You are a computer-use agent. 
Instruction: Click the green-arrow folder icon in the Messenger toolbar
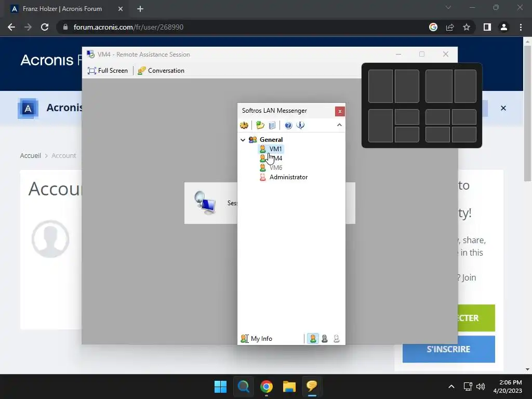260,125
